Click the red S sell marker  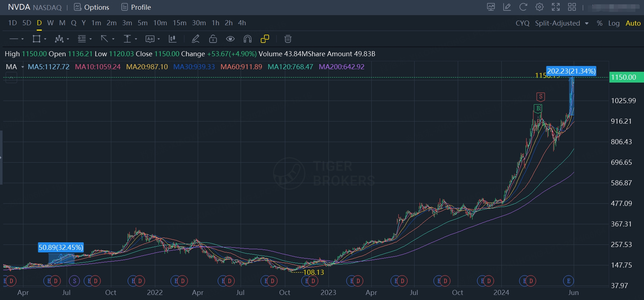pos(541,97)
